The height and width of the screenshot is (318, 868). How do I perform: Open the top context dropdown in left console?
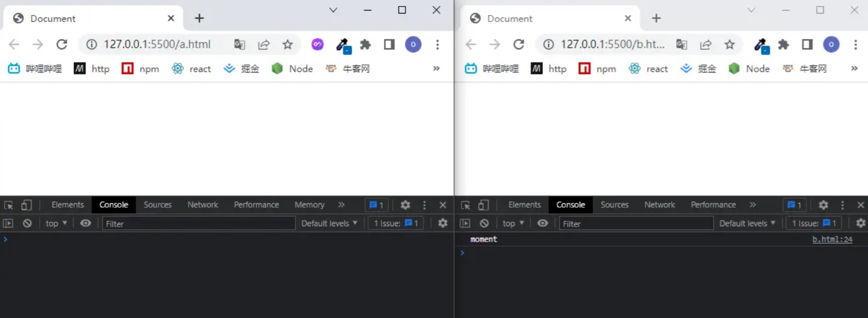[56, 224]
